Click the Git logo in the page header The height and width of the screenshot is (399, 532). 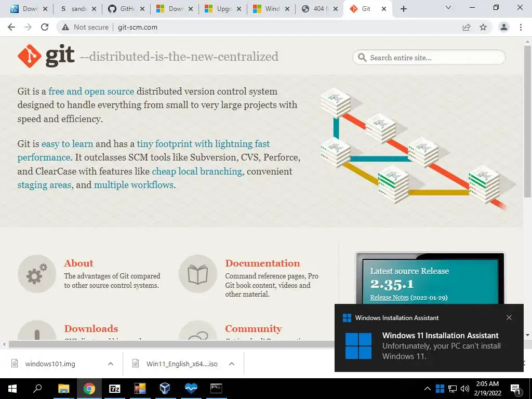[46, 56]
